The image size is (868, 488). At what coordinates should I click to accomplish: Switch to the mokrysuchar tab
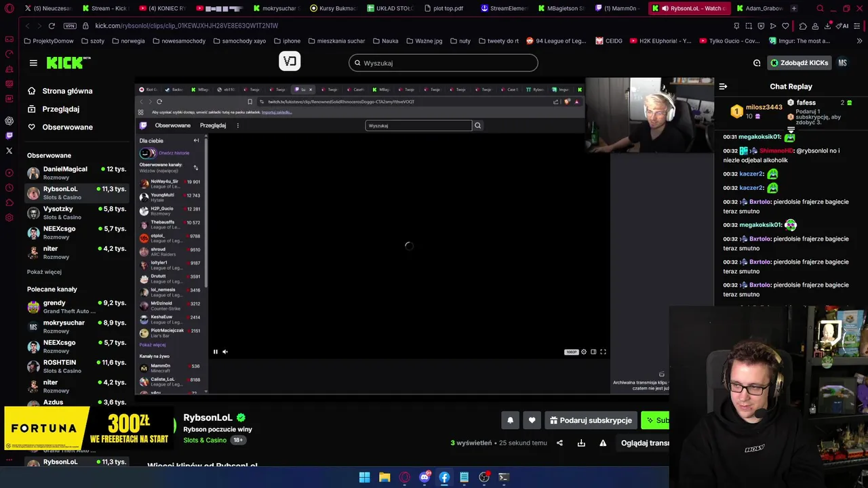click(276, 8)
